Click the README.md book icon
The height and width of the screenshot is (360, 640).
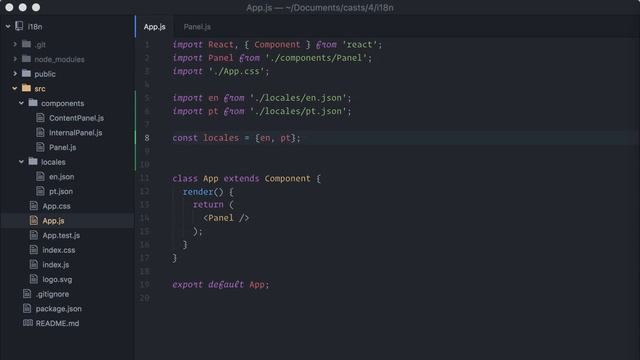pyautogui.click(x=28, y=323)
